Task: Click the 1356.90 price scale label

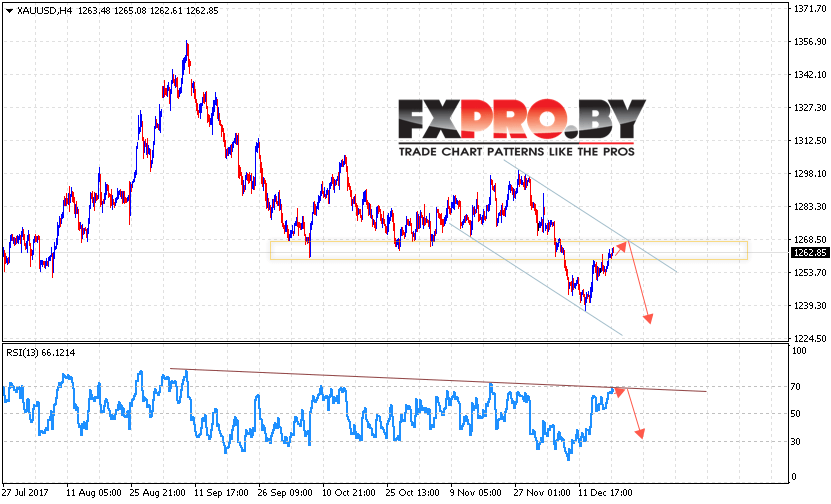Action: tap(809, 41)
